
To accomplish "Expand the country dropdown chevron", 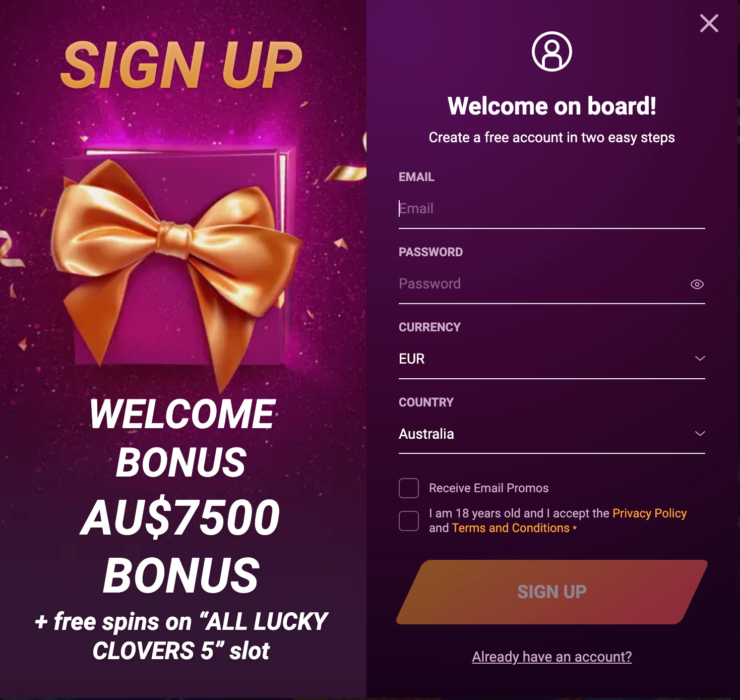I will (x=700, y=434).
